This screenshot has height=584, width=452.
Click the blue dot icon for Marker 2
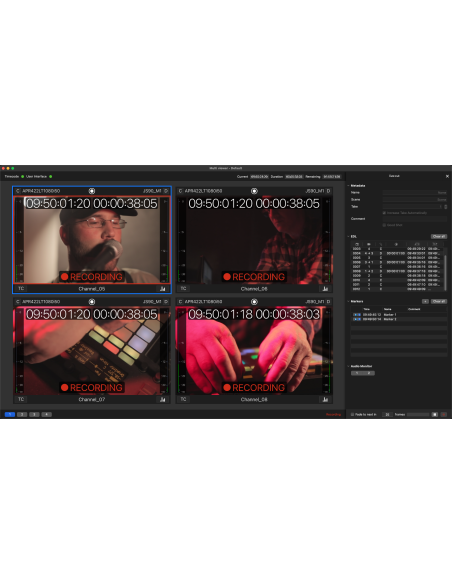click(x=359, y=319)
